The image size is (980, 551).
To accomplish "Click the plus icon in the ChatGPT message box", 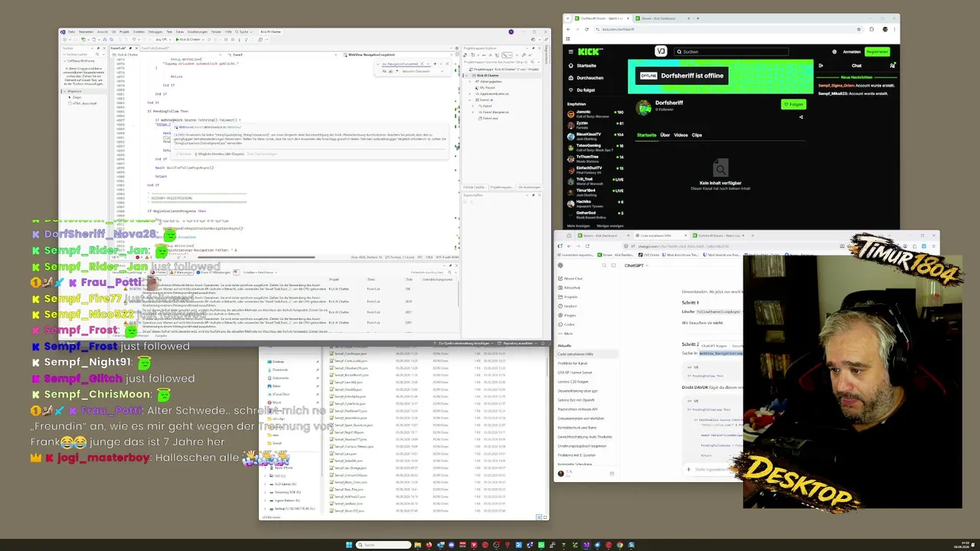I will (688, 469).
